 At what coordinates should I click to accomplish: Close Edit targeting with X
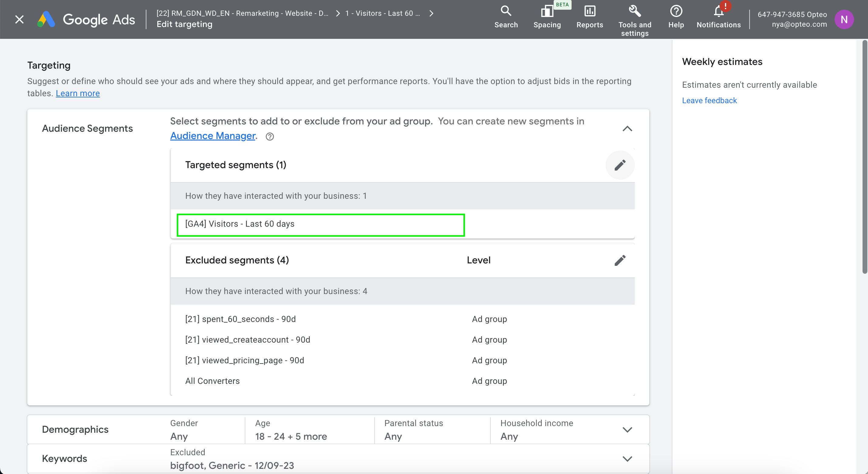19,19
